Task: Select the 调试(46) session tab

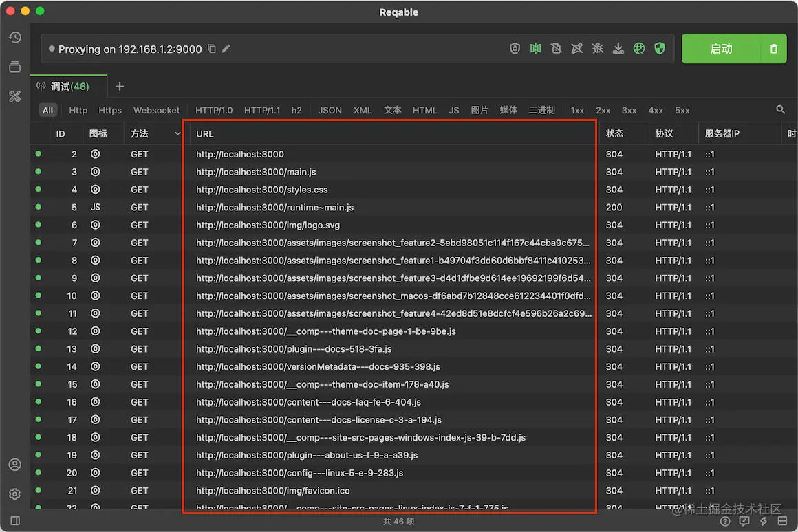Action: tap(69, 87)
